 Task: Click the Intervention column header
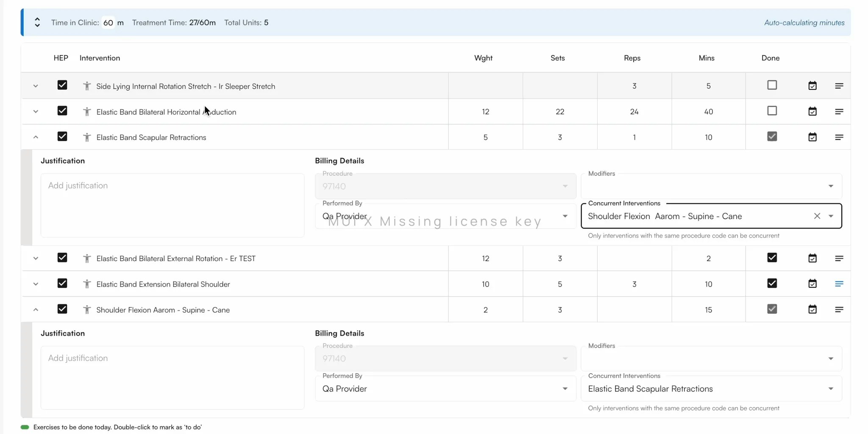point(100,58)
